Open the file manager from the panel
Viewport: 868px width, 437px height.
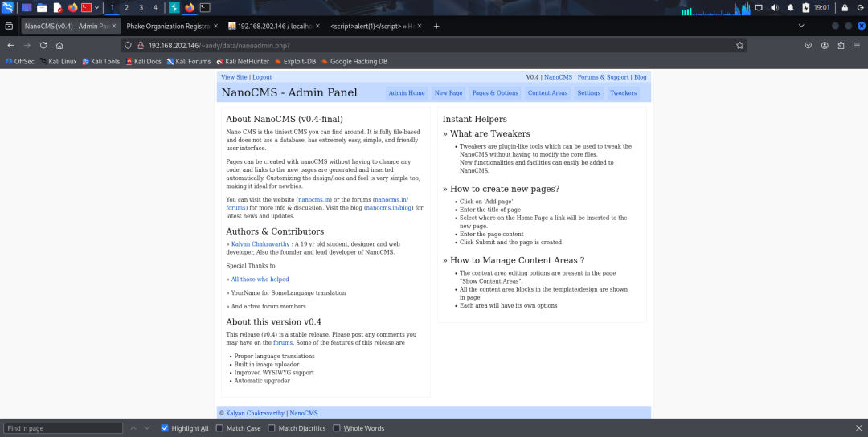(x=42, y=8)
